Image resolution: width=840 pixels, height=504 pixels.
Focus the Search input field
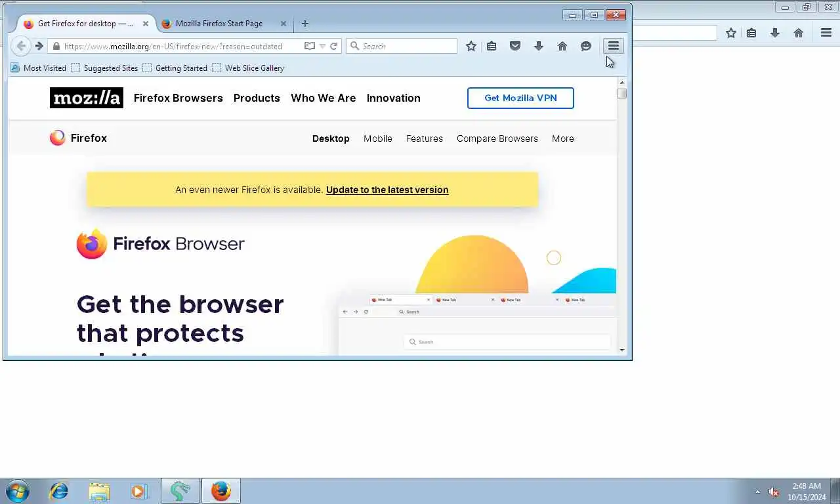click(x=402, y=46)
